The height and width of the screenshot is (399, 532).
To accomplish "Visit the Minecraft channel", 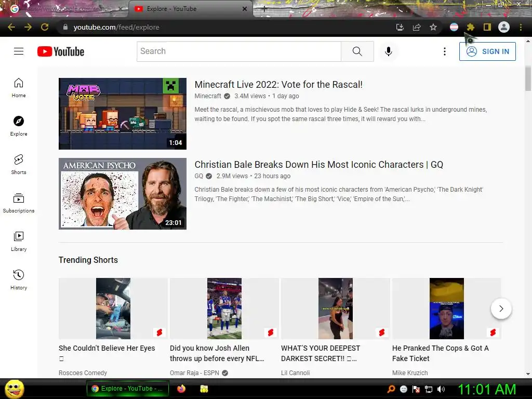I will 208,96.
